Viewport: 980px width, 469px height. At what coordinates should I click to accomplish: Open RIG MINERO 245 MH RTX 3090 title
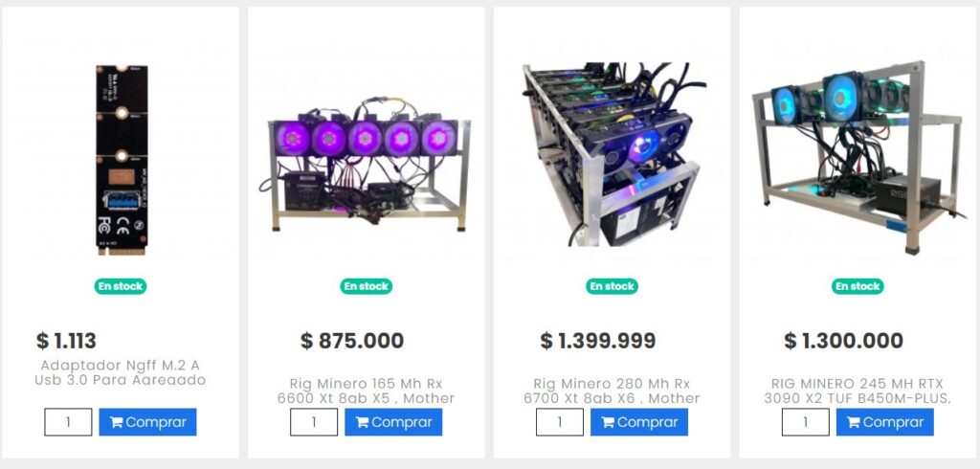click(857, 391)
